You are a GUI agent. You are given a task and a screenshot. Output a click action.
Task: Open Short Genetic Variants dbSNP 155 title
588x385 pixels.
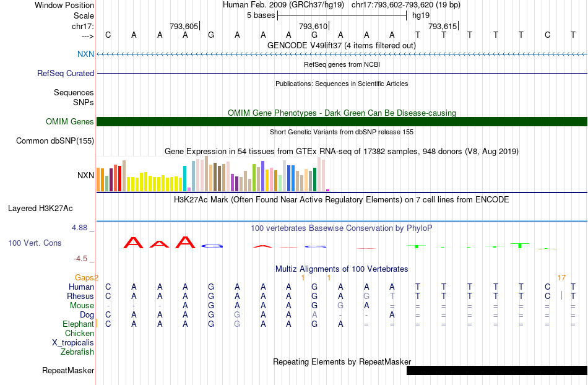point(342,132)
